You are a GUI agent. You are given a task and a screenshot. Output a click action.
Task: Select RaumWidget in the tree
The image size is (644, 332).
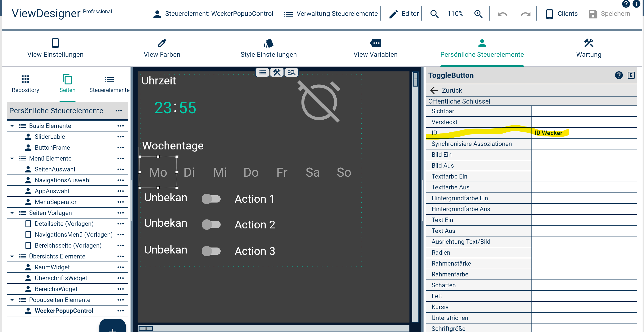(52, 267)
